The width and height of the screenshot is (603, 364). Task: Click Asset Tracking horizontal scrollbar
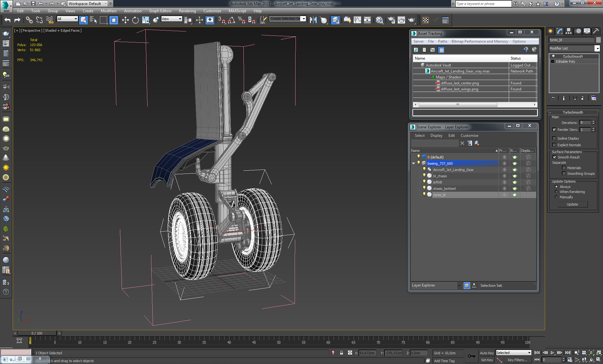458,104
